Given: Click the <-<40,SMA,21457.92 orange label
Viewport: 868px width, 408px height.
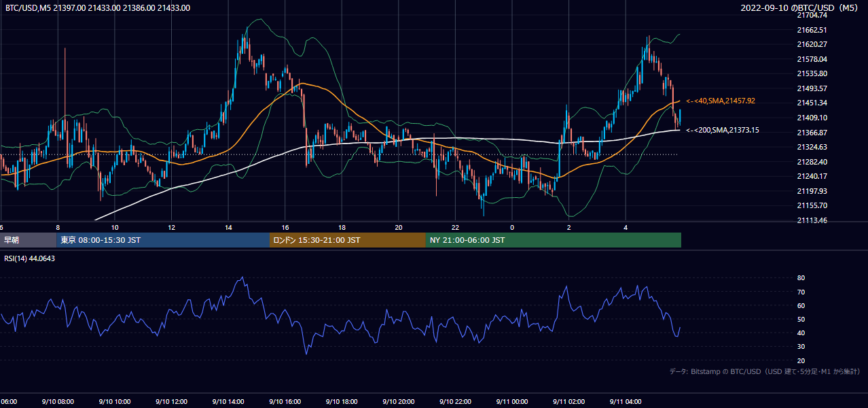Looking at the screenshot, I should pos(721,101).
